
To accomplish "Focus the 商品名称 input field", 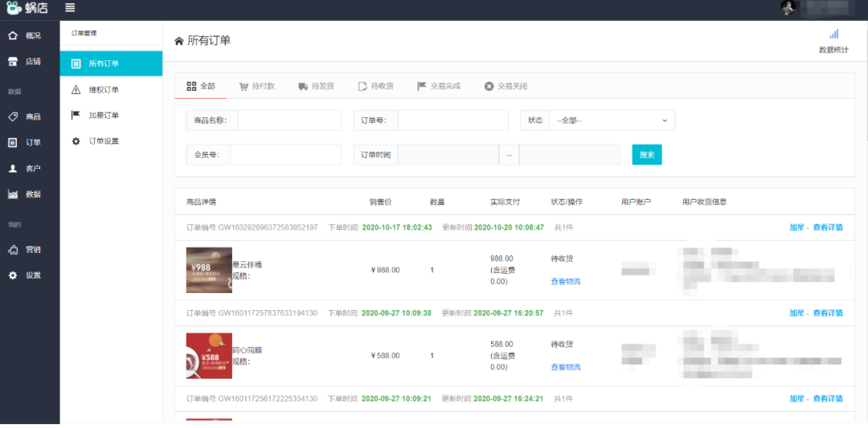I will 289,120.
